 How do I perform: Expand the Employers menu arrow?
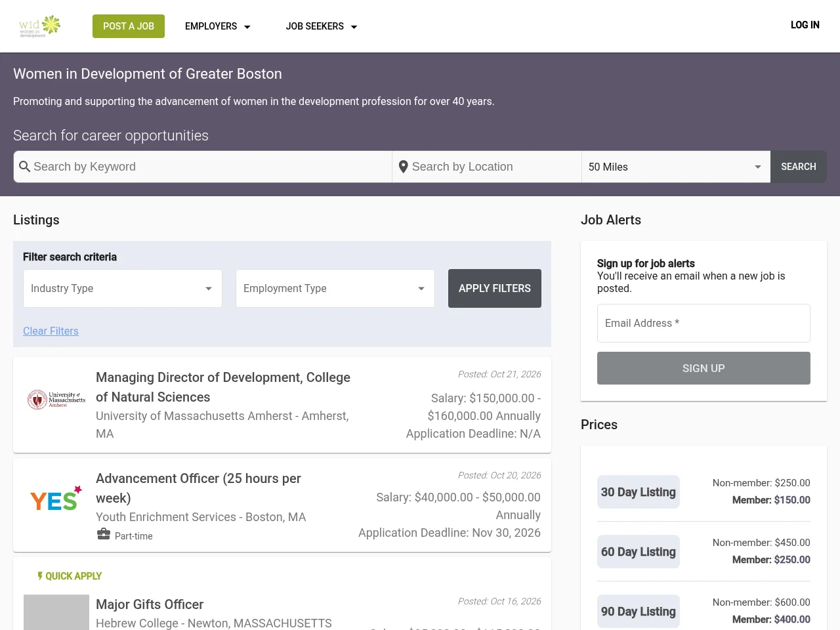[x=247, y=27]
